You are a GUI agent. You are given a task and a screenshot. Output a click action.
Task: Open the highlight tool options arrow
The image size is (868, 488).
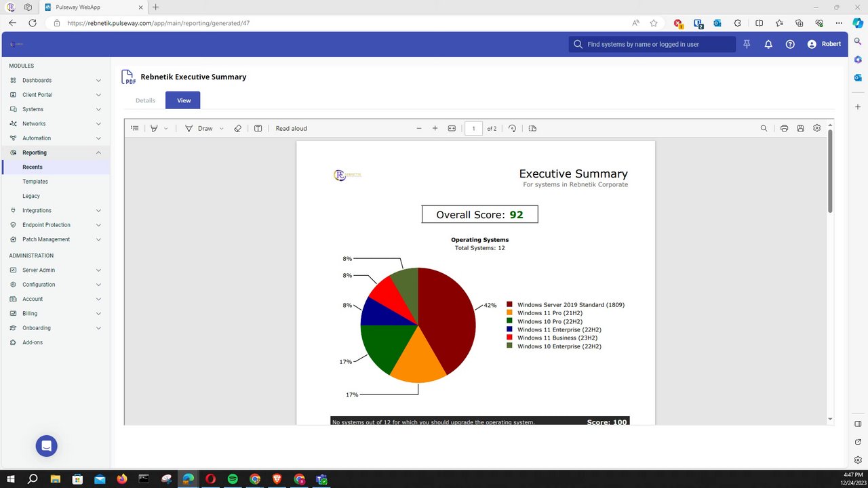pyautogui.click(x=166, y=128)
